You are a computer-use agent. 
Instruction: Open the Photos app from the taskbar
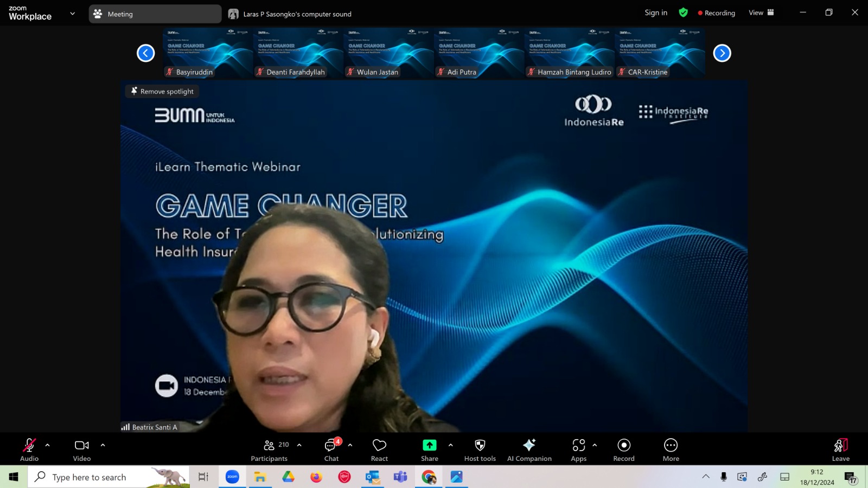click(x=457, y=477)
